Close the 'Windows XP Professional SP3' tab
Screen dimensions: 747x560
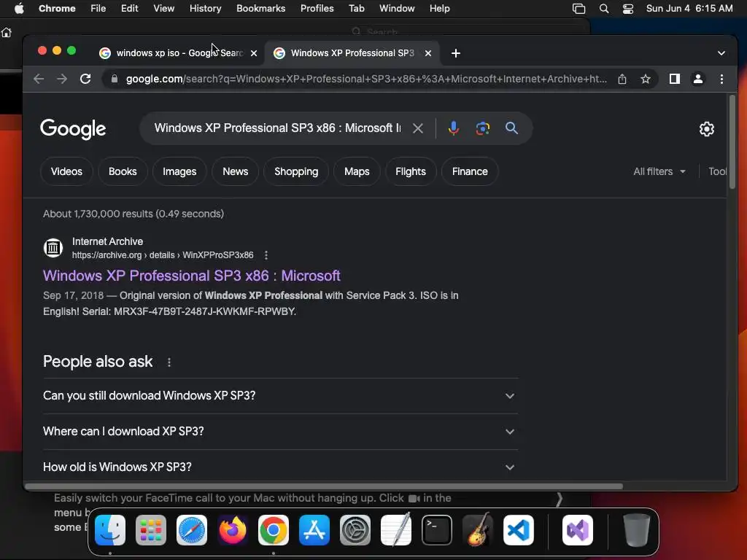tap(428, 53)
